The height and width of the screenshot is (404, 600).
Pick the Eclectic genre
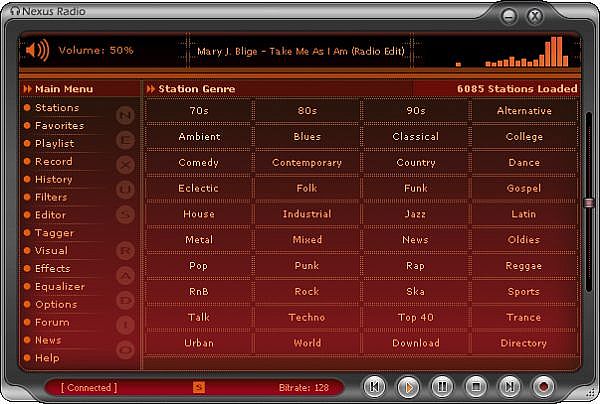coord(199,188)
